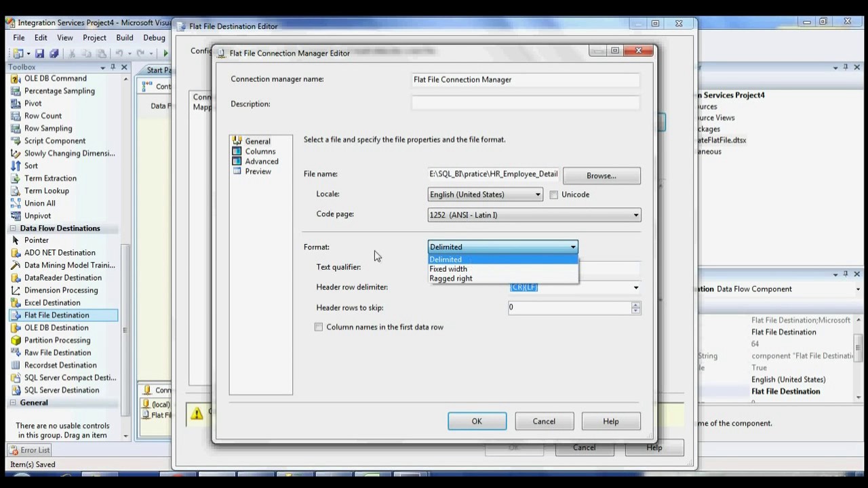Viewport: 868px width, 488px height.
Task: Collapse Data Flow Destinations toolbox group
Action: pos(13,228)
